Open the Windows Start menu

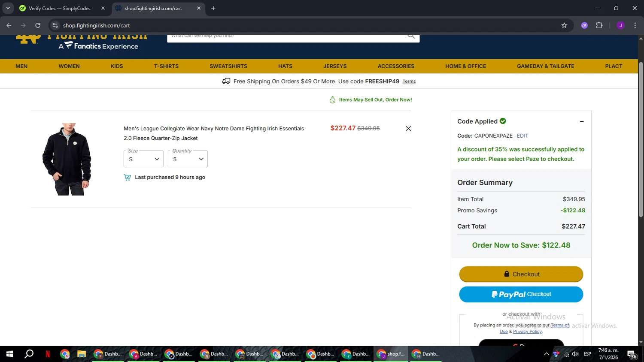9,354
